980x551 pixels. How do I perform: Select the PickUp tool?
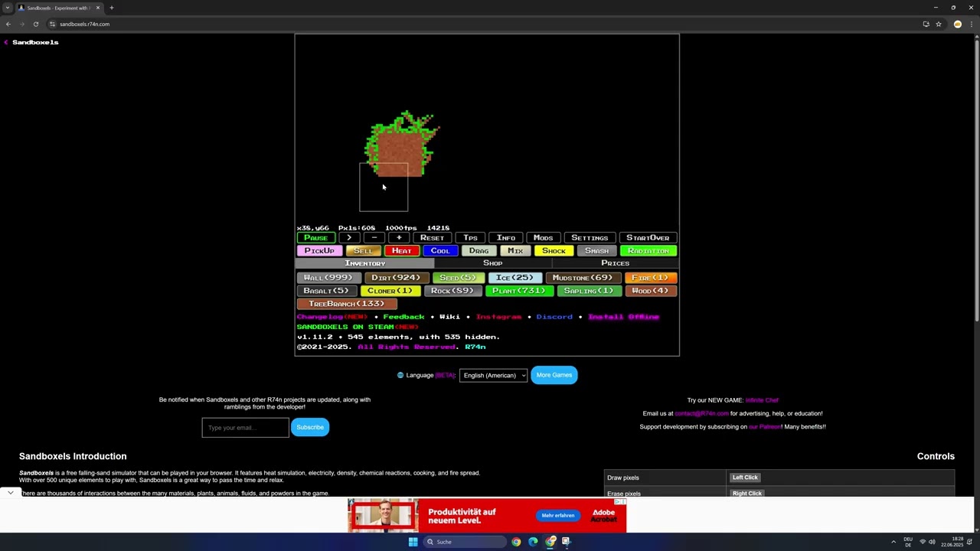pyautogui.click(x=319, y=251)
